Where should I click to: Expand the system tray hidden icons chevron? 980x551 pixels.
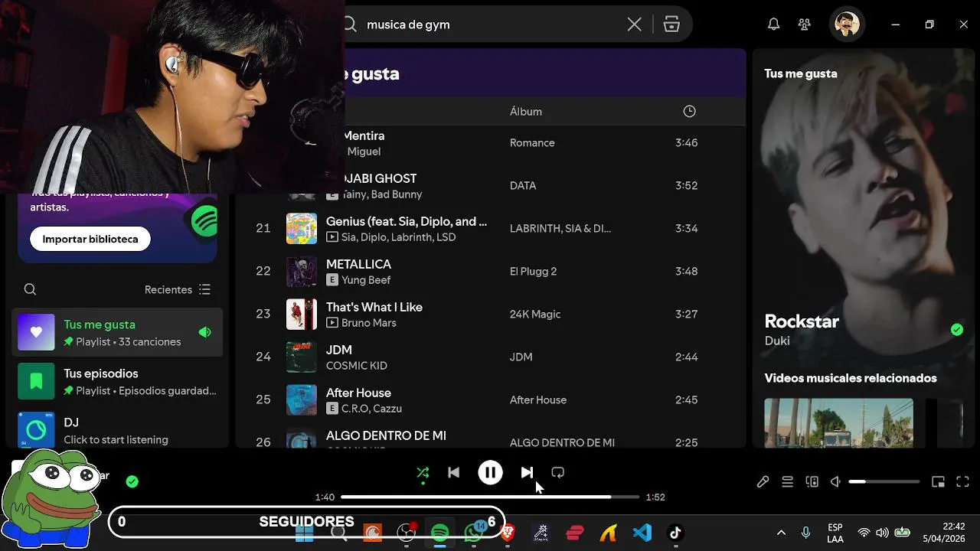point(781,533)
